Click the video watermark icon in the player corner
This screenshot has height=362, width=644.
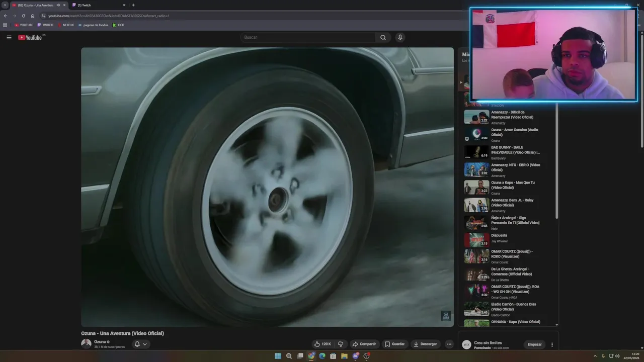tap(446, 315)
